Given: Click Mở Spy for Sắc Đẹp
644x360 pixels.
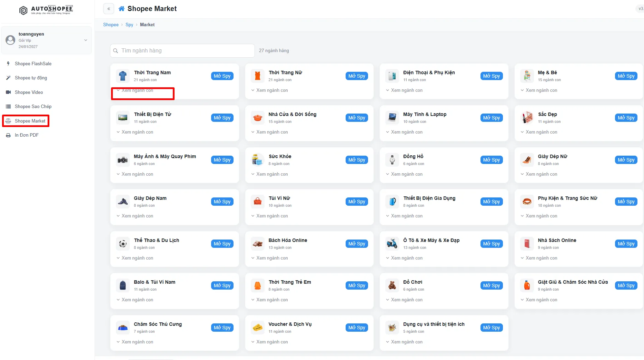Looking at the screenshot, I should 626,118.
